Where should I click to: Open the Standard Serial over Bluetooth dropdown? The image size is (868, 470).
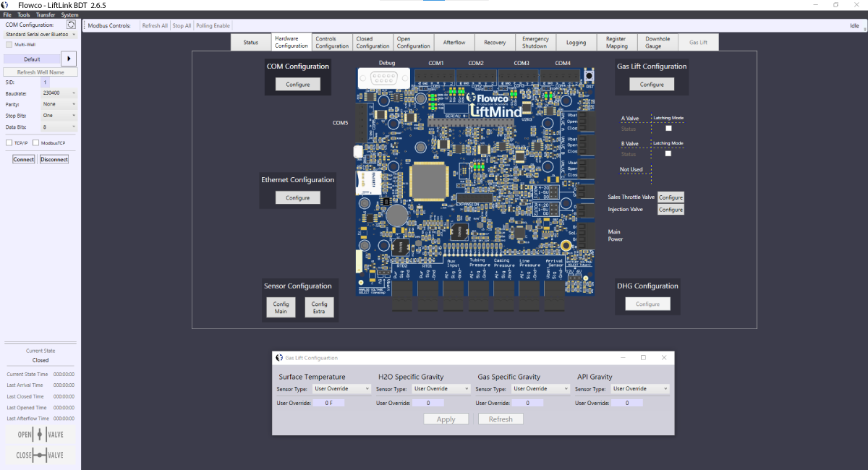(x=41, y=34)
